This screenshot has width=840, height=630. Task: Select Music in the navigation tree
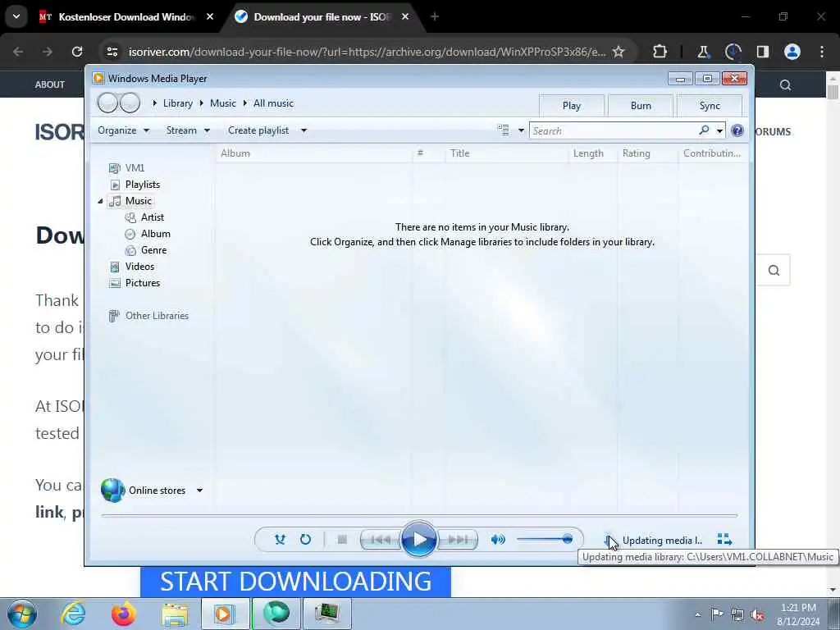[138, 201]
